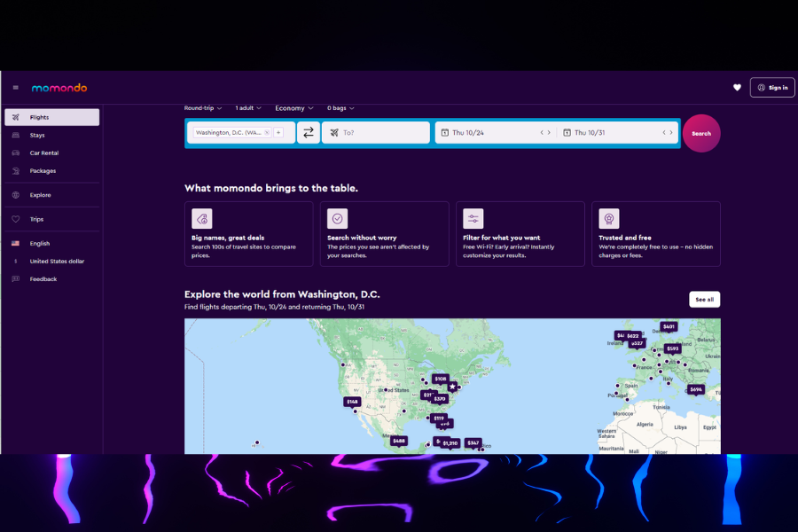The width and height of the screenshot is (798, 532).
Task: Click the heart favorites icon in header
Action: pos(737,87)
